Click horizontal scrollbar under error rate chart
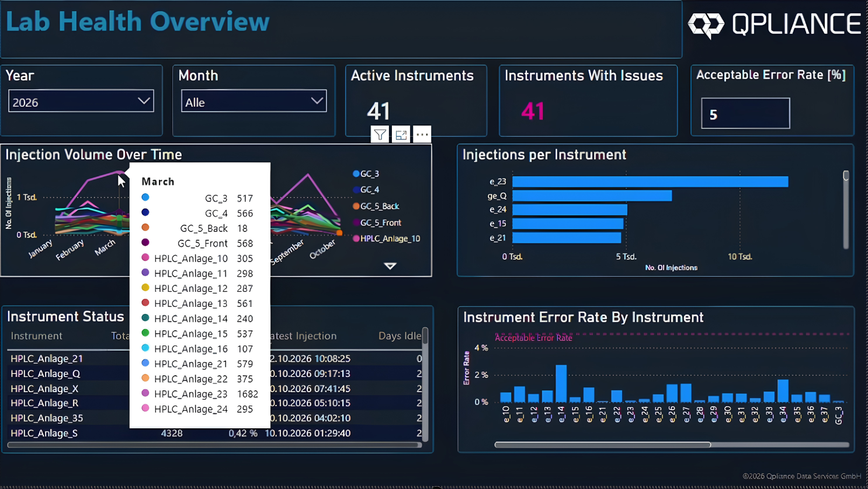This screenshot has height=489, width=868. coord(603,445)
